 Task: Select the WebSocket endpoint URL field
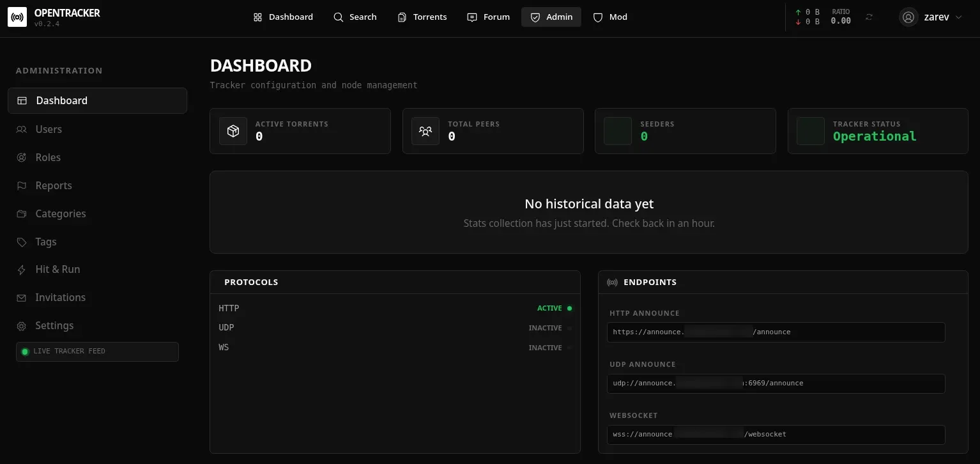click(x=776, y=435)
